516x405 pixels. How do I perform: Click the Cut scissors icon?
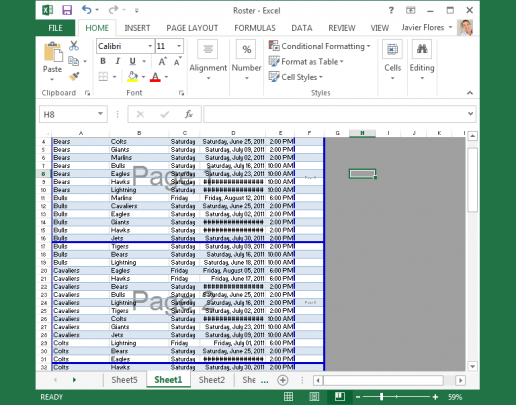point(74,46)
